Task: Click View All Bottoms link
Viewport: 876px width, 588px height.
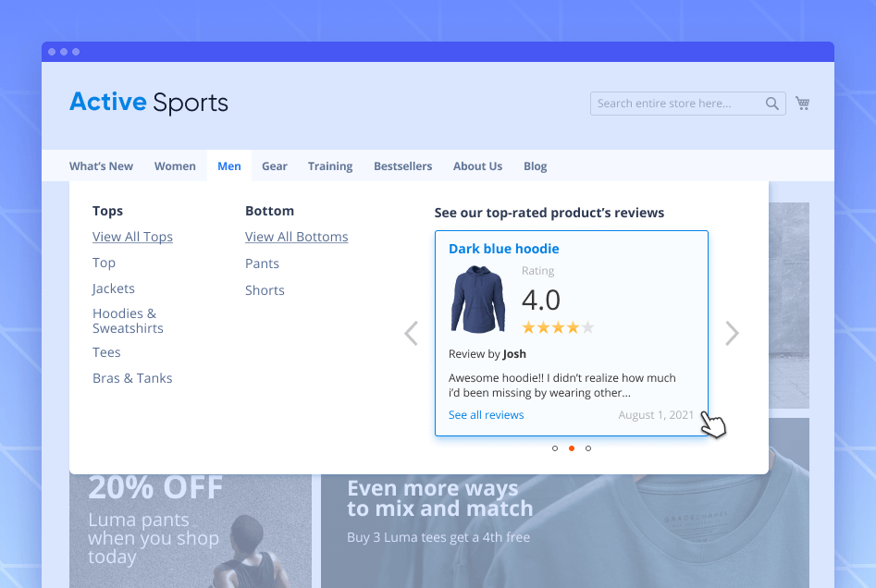Action: pos(296,237)
